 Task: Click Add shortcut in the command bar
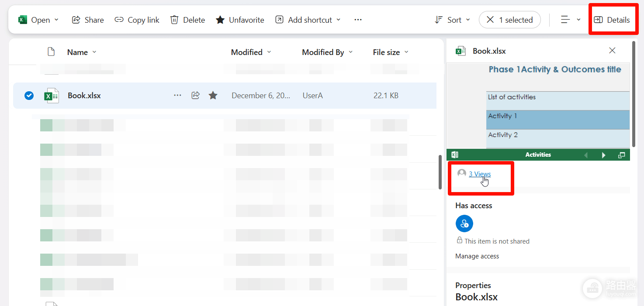click(304, 20)
